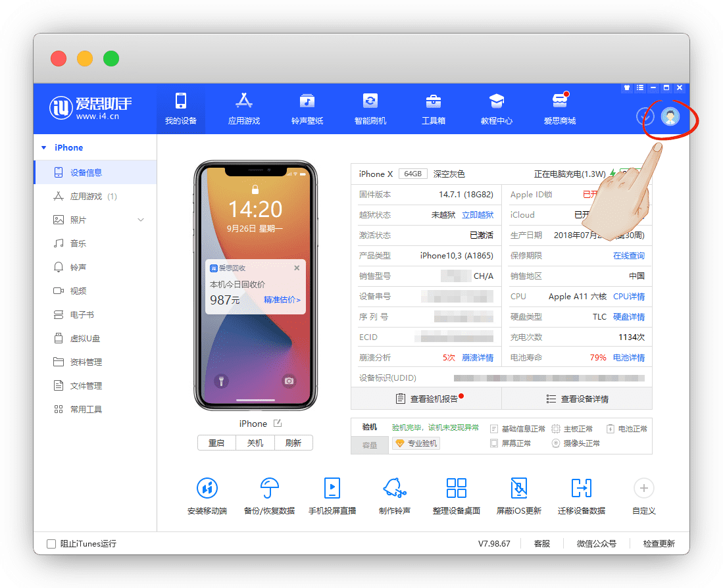Click the 安装移动端 install icon
The height and width of the screenshot is (588, 723).
click(207, 489)
